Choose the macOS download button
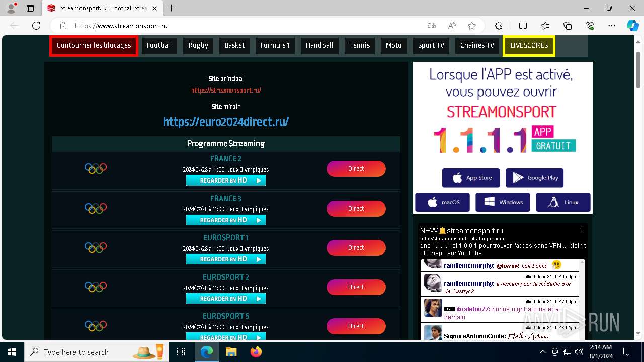Image resolution: width=644 pixels, height=362 pixels. [x=443, y=202]
